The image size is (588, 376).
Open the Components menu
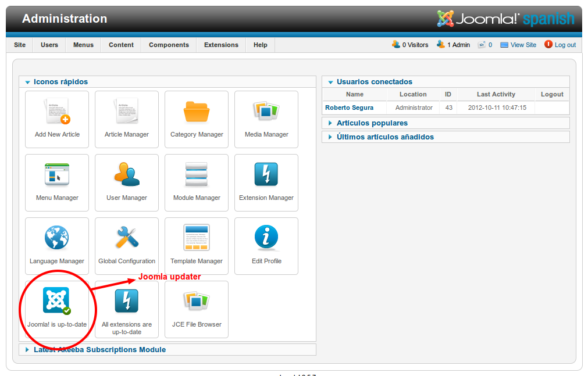169,44
